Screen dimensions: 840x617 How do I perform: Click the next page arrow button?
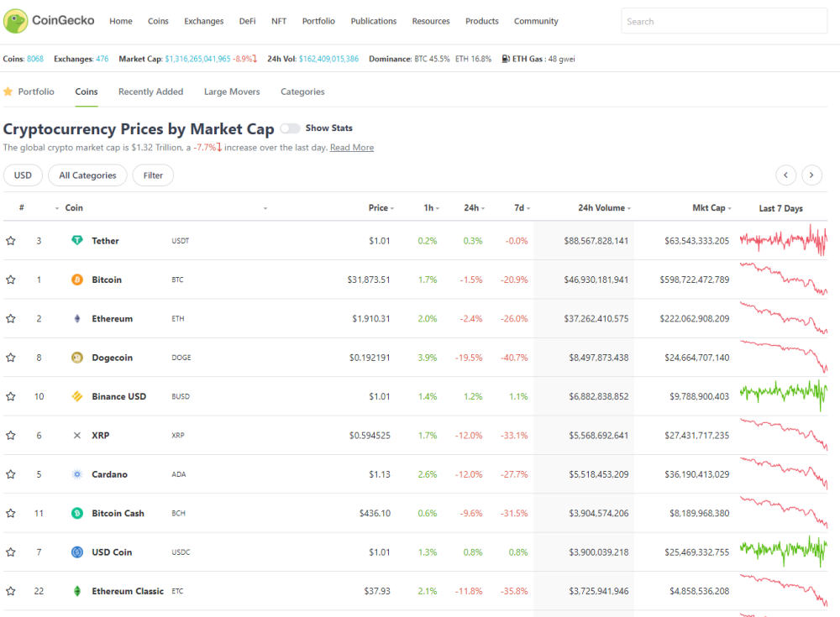coord(811,175)
